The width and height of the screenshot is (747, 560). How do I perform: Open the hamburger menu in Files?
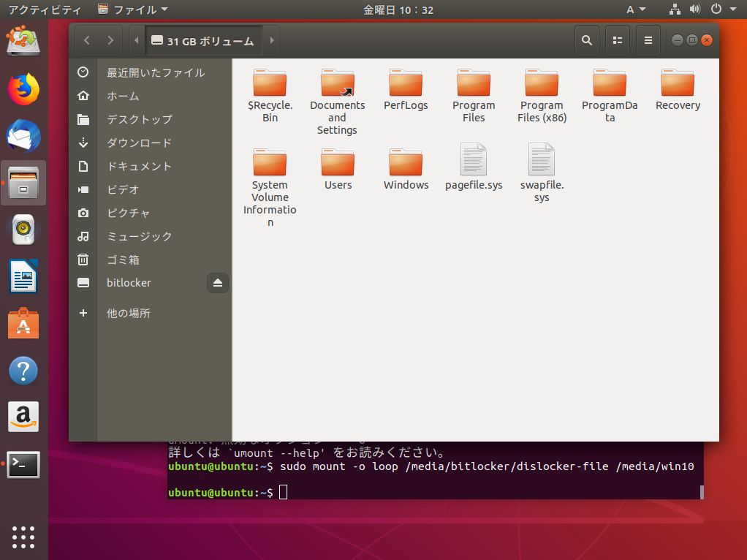click(648, 40)
